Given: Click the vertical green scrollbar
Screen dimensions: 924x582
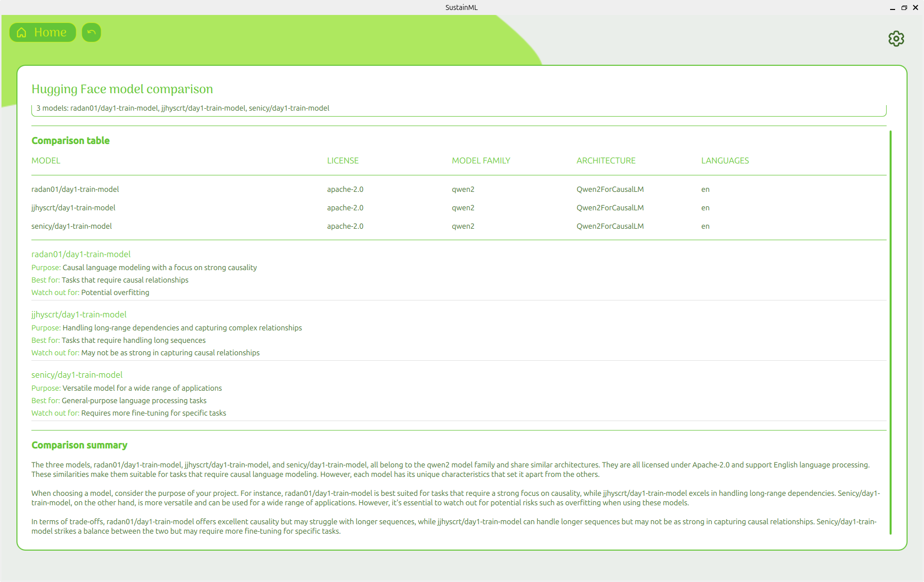Looking at the screenshot, I should (890, 332).
